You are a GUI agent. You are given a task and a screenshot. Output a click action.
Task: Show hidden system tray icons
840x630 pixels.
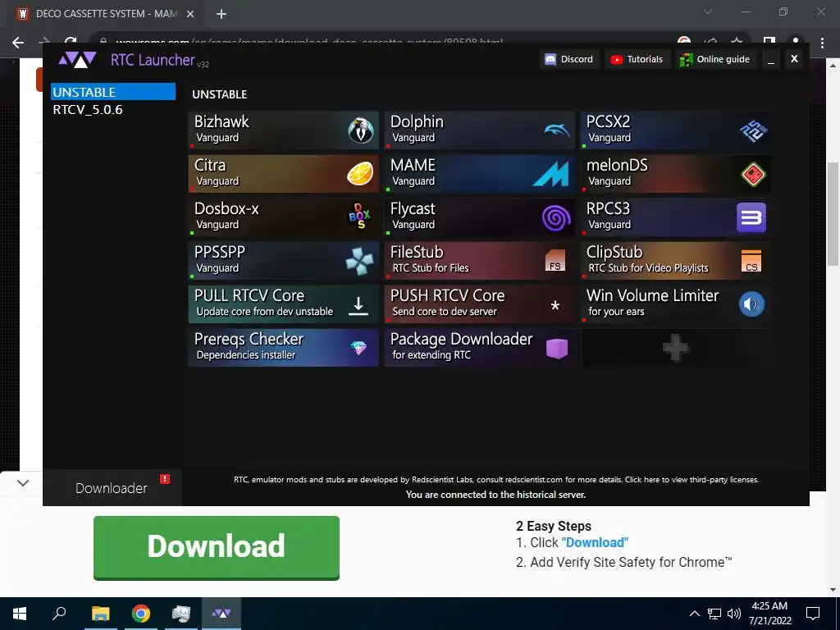[x=694, y=614]
